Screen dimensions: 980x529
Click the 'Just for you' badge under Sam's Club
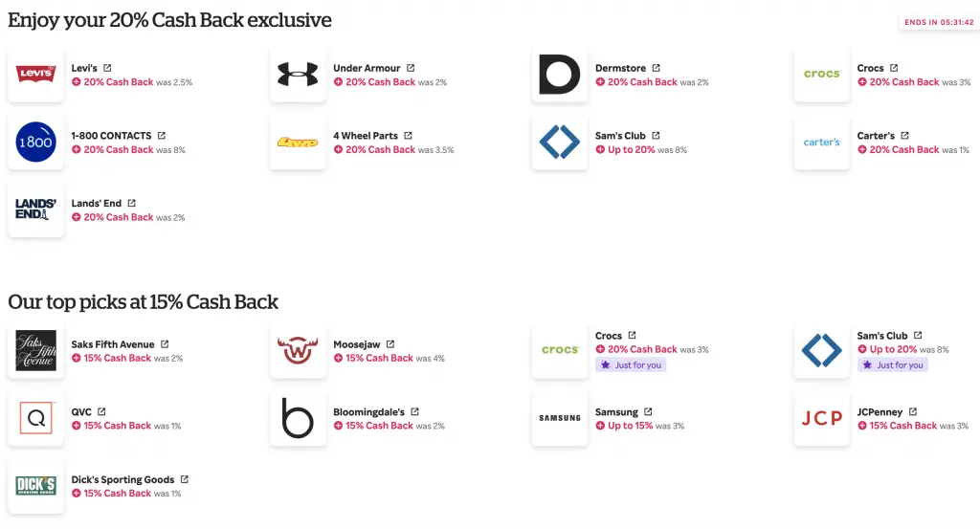point(892,364)
